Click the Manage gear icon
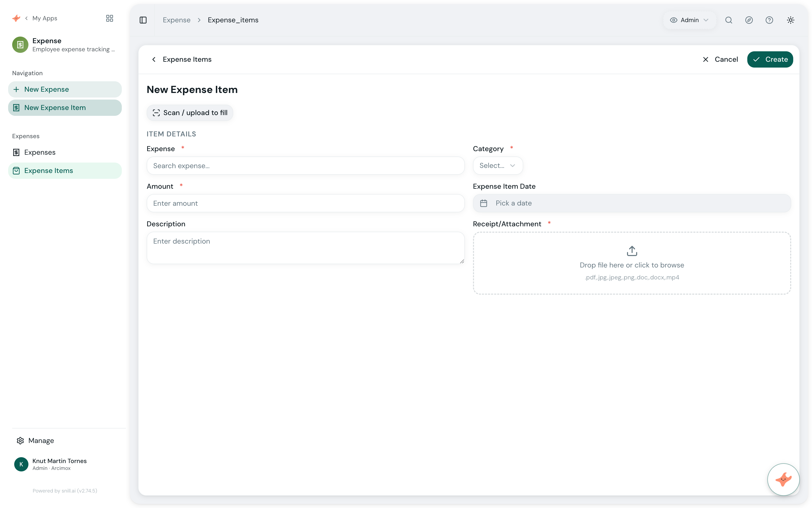Image resolution: width=812 pixels, height=508 pixels. tap(20, 440)
